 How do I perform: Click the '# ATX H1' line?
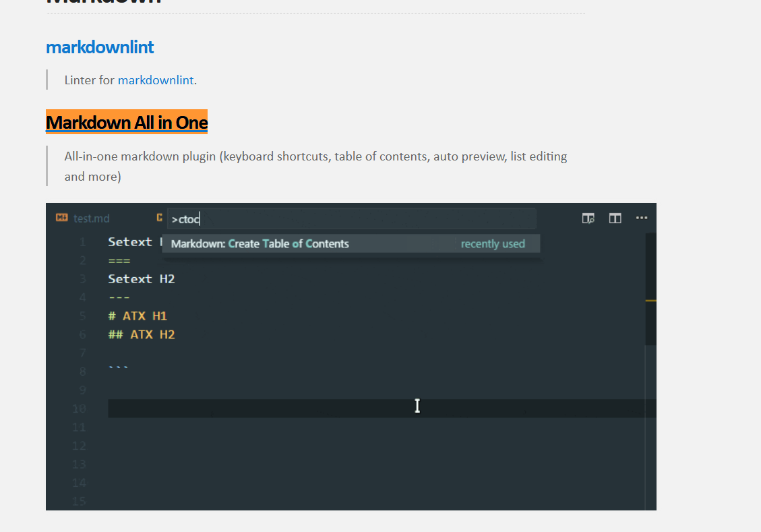click(x=138, y=316)
